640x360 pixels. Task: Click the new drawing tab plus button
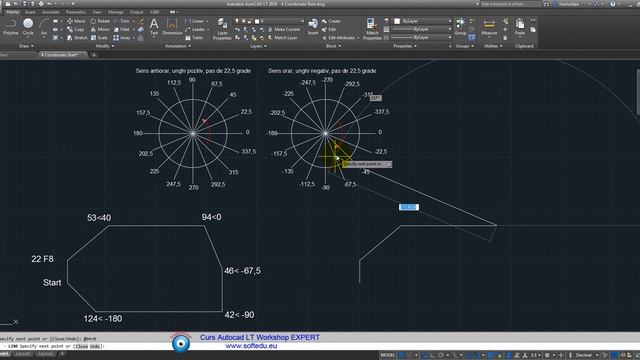94,55
